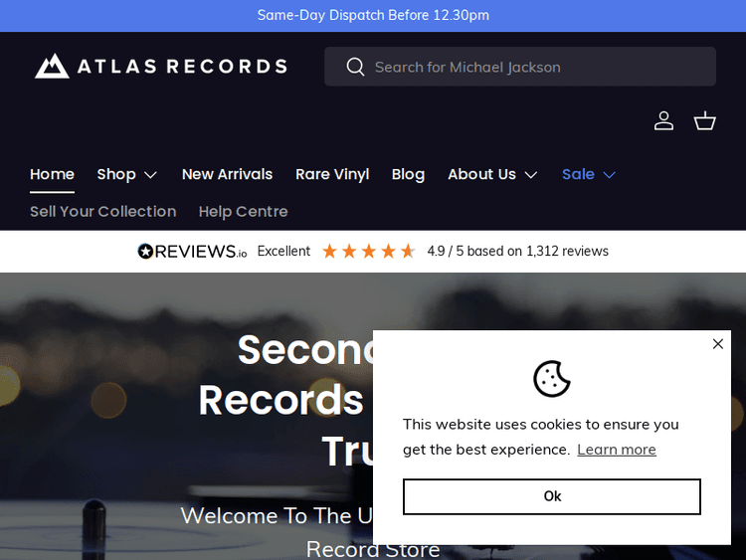The width and height of the screenshot is (746, 560).
Task: Go to the Home menu item
Action: [52, 174]
